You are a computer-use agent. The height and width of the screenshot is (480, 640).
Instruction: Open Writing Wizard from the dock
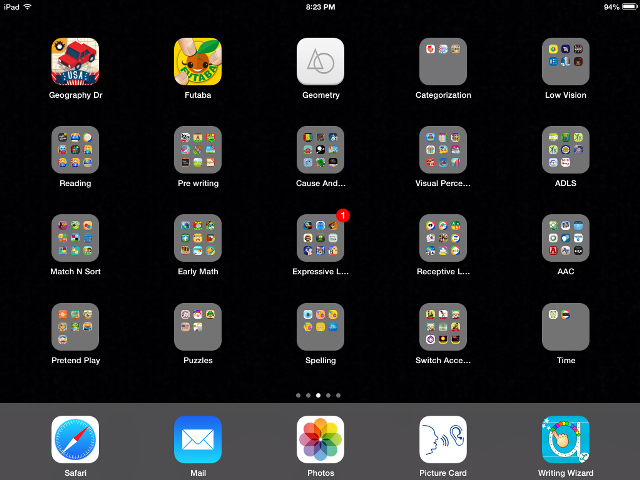tap(566, 440)
